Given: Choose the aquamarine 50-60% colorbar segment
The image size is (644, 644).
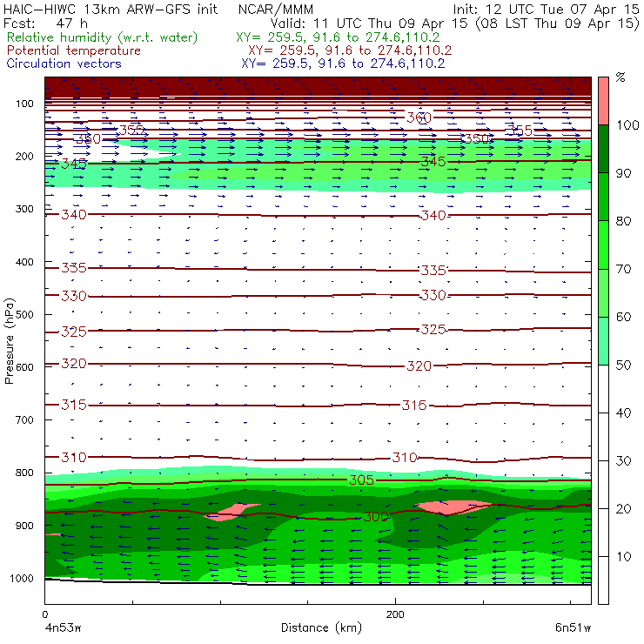Looking at the screenshot, I should tap(603, 341).
